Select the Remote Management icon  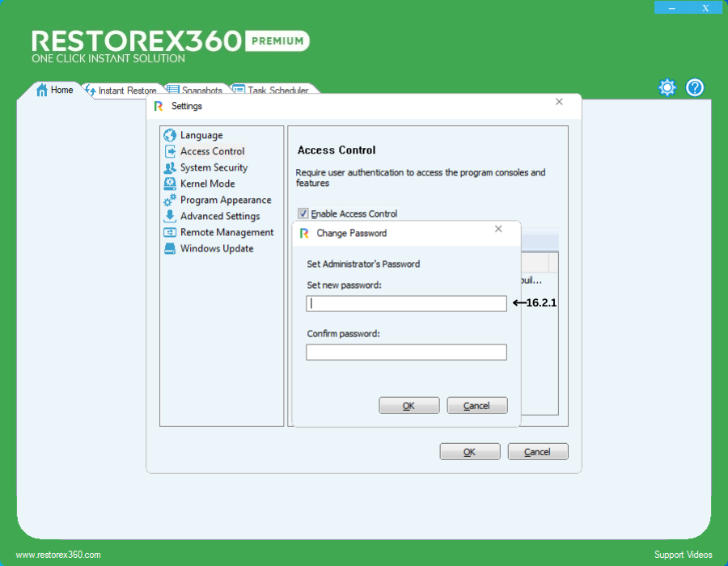click(x=170, y=233)
